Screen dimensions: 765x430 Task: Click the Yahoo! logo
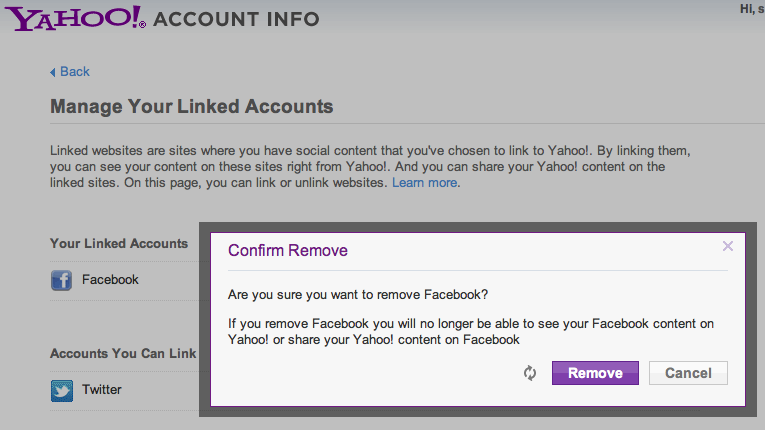point(75,18)
